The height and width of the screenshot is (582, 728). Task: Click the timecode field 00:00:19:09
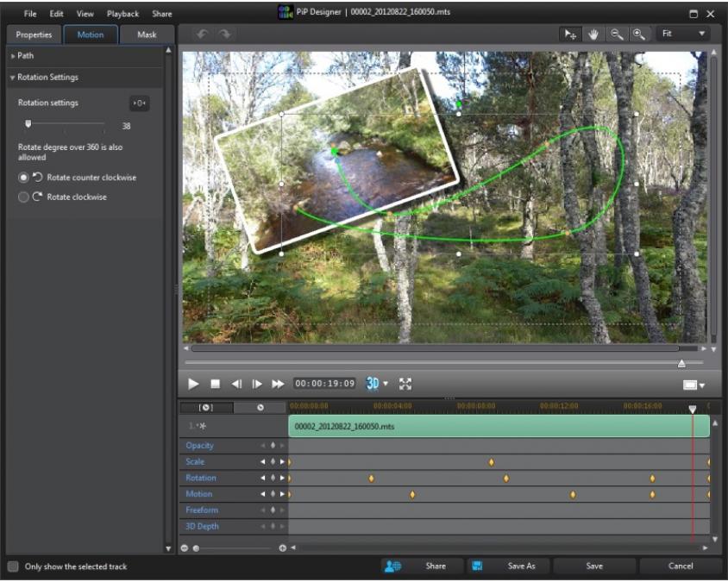tap(324, 384)
